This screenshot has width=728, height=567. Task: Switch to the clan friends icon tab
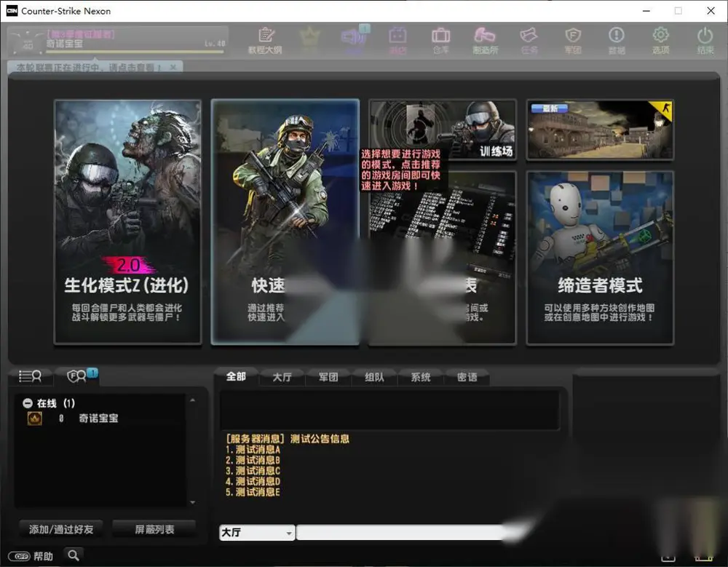tap(78, 376)
